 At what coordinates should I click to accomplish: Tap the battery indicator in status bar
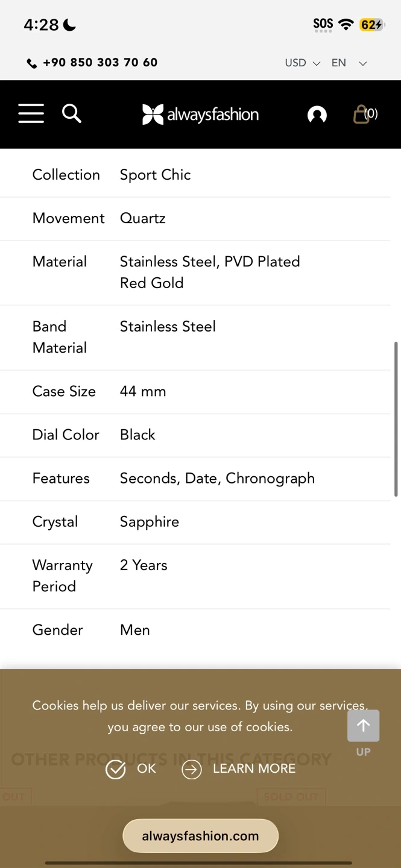tap(371, 25)
